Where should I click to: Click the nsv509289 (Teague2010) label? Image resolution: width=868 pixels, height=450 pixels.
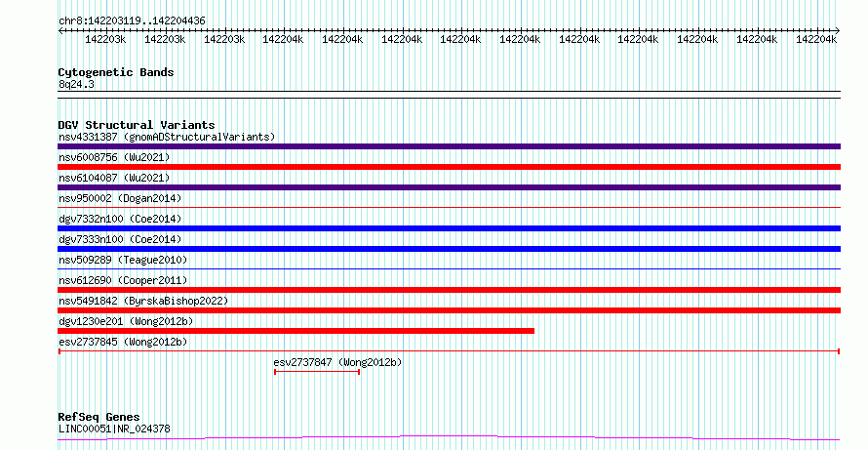[123, 260]
